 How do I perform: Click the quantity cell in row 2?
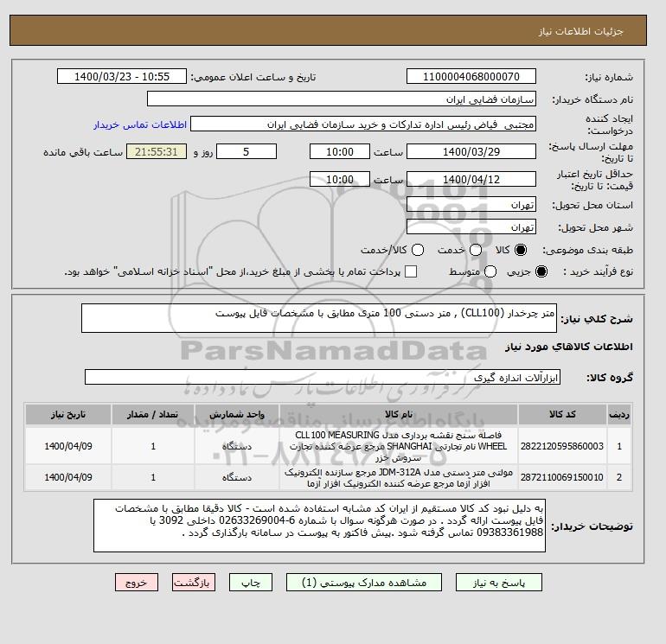pyautogui.click(x=153, y=477)
